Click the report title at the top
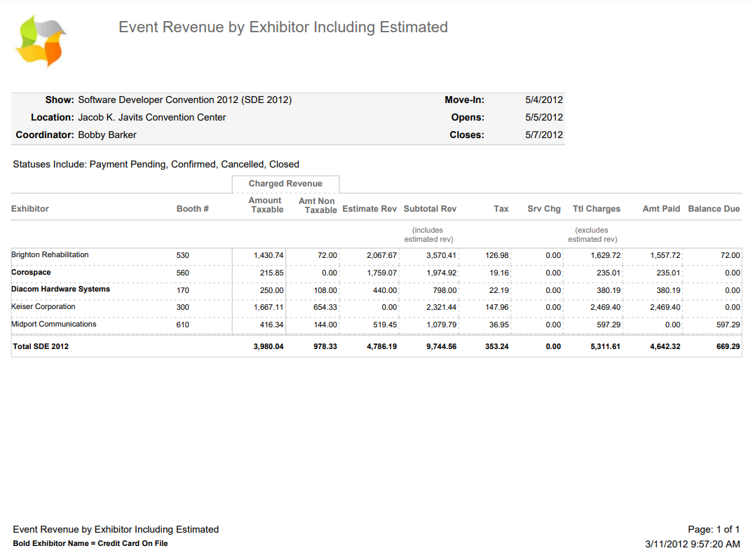 pos(283,27)
